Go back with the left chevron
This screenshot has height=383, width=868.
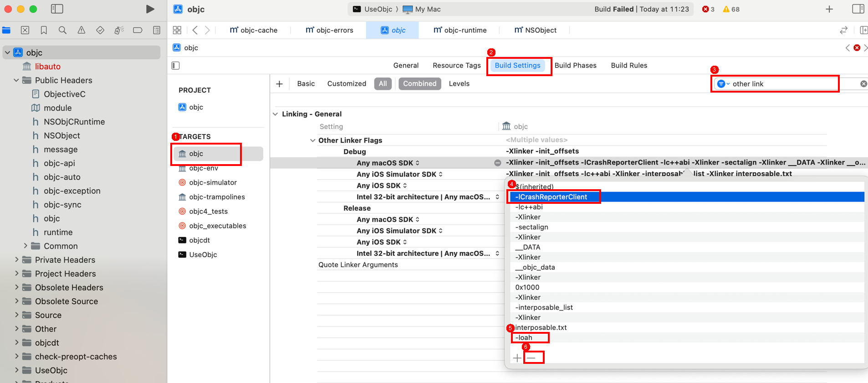(195, 30)
